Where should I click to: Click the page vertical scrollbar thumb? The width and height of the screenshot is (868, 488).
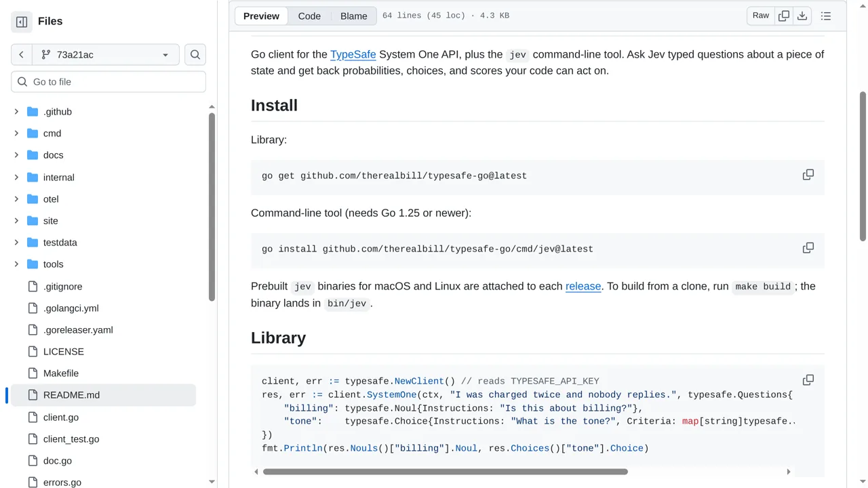tap(863, 166)
